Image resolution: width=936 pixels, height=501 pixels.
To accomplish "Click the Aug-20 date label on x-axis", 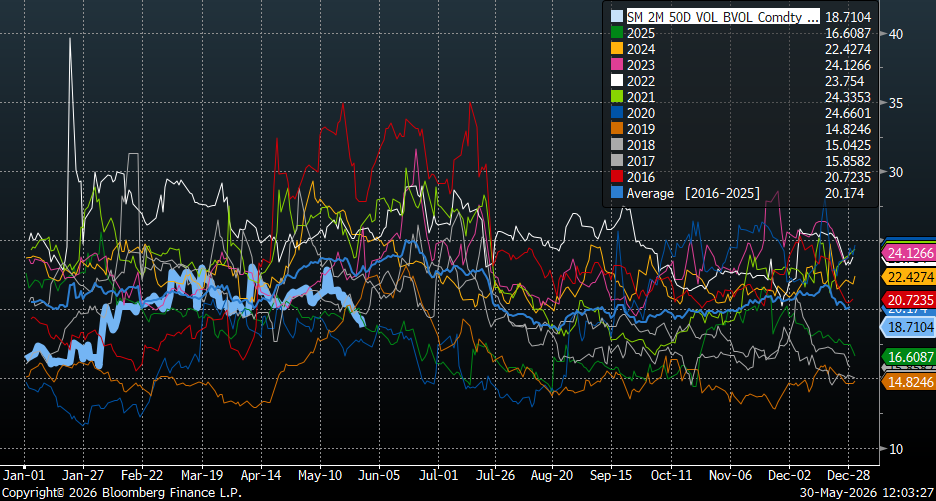I will pos(552,474).
